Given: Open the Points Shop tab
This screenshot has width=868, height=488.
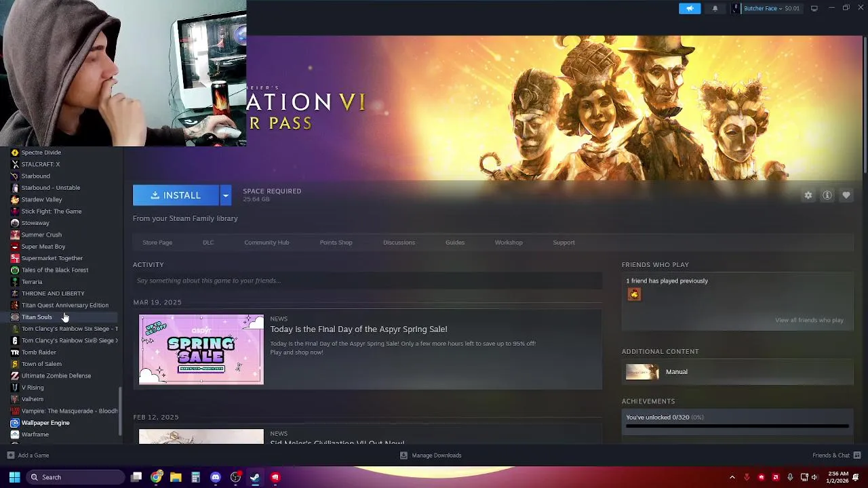Looking at the screenshot, I should click(336, 243).
